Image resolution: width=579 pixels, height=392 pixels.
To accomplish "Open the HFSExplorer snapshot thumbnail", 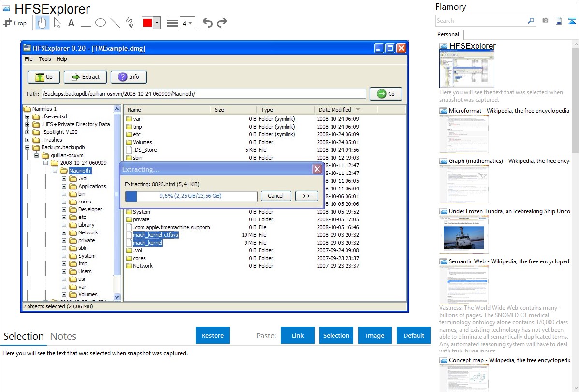I will click(x=467, y=69).
